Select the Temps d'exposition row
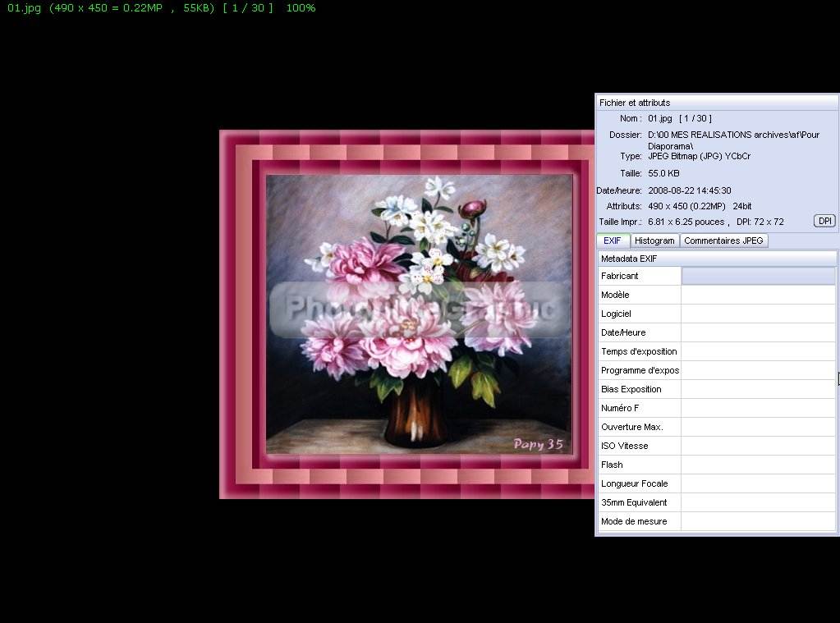 click(x=640, y=351)
